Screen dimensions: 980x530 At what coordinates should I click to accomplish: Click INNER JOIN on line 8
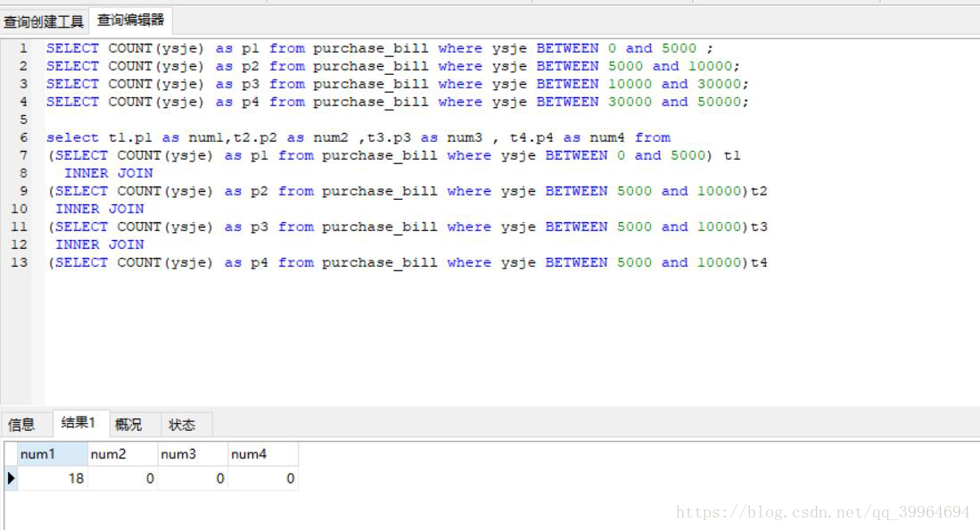[x=109, y=173]
